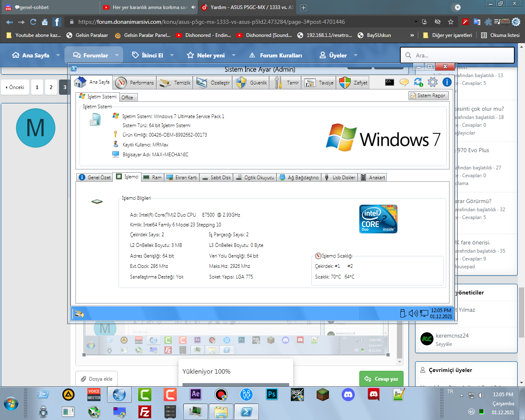Show more bookmarks with the » chevron
Screen dimensions: 525x420
click(x=412, y=35)
